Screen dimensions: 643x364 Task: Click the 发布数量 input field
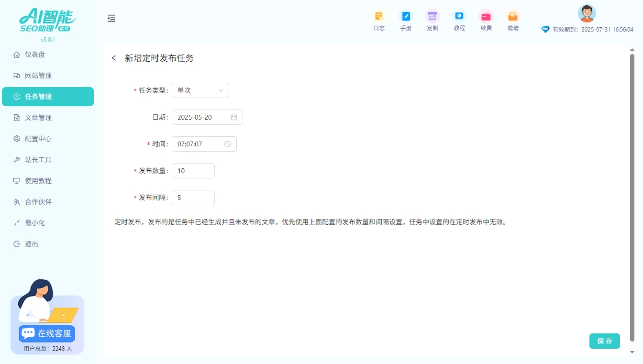point(193,170)
